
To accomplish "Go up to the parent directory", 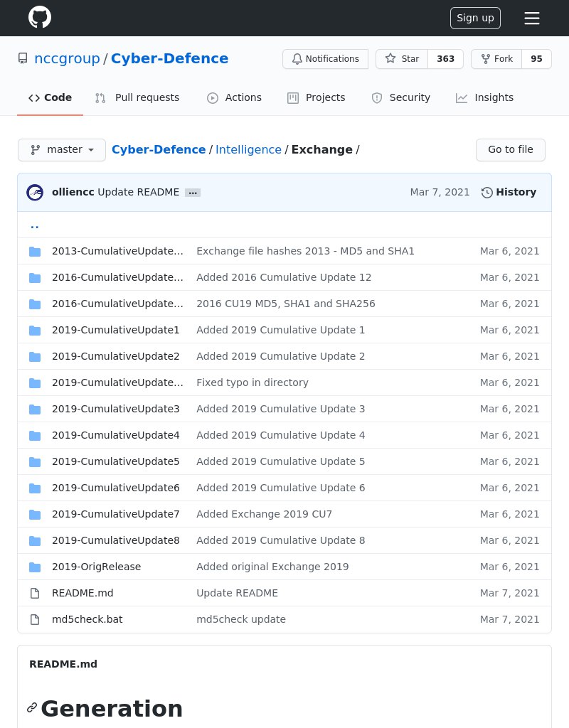I will point(34,225).
